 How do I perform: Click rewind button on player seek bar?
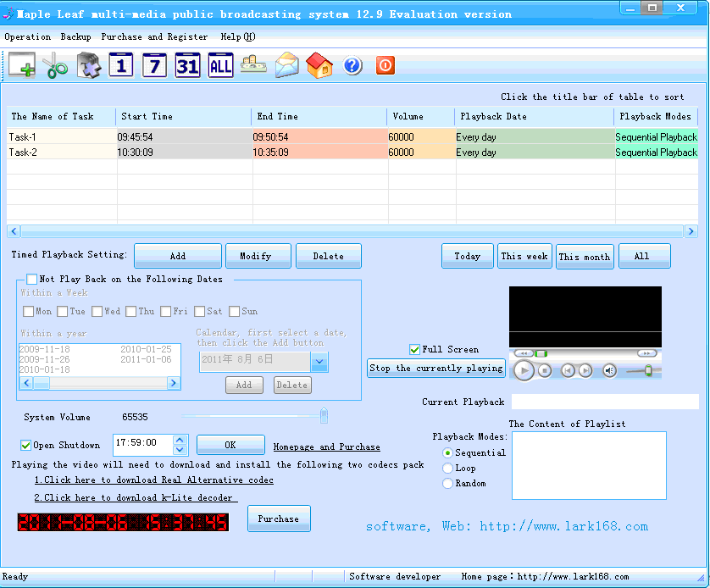524,353
